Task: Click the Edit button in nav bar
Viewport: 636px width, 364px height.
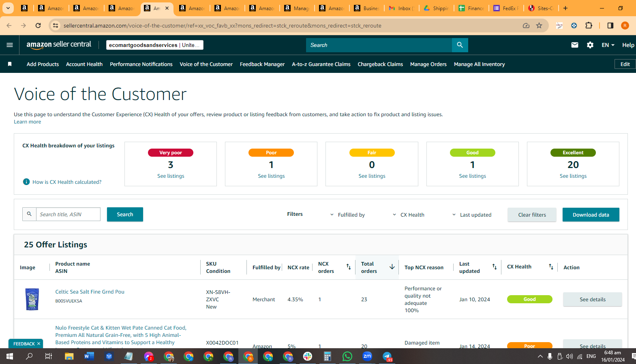Action: (625, 64)
